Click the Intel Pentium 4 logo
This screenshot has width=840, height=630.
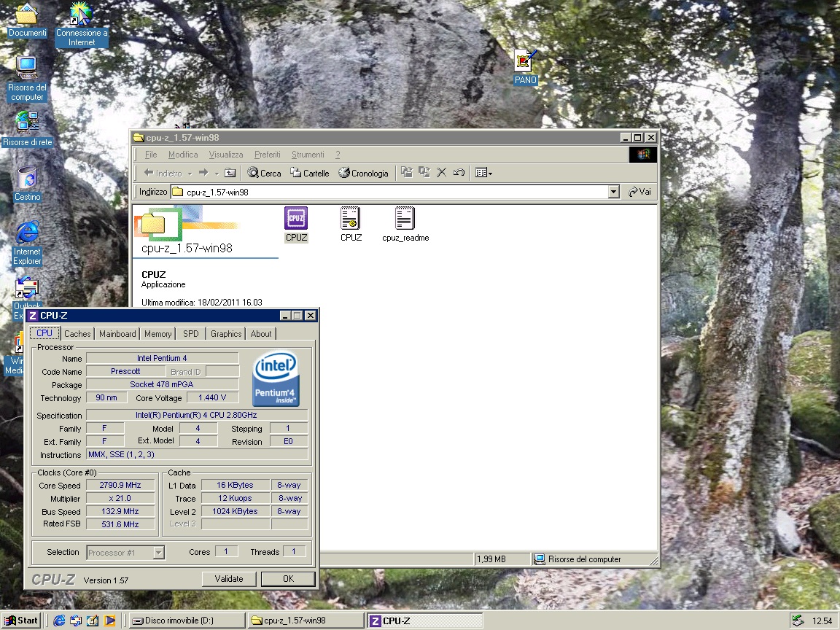click(276, 378)
